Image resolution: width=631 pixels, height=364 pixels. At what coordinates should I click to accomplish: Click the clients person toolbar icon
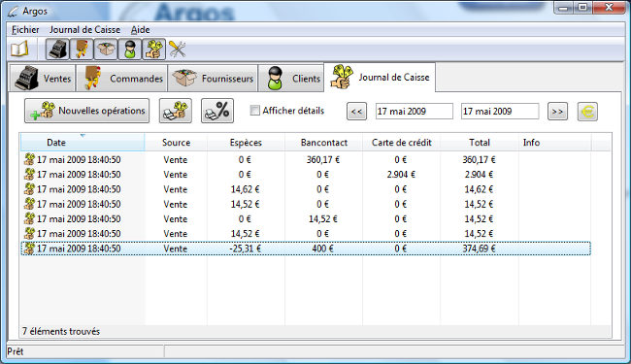(x=129, y=50)
